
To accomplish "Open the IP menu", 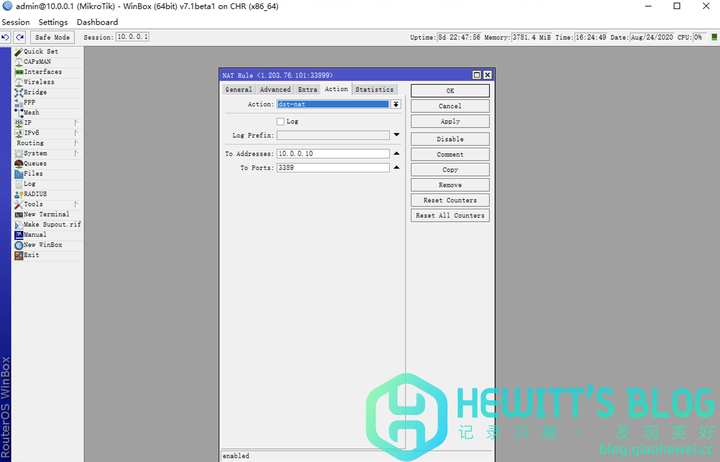I will pyautogui.click(x=47, y=123).
